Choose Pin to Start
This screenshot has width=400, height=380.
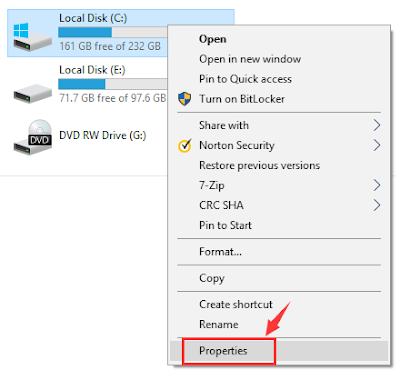pyautogui.click(x=225, y=225)
